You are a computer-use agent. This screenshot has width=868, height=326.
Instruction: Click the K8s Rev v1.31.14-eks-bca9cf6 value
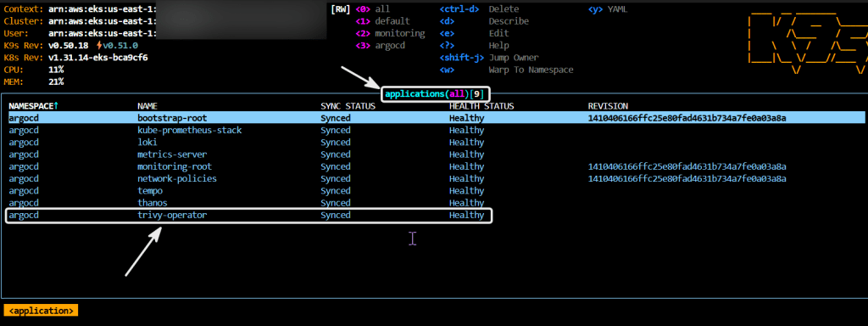[98, 58]
